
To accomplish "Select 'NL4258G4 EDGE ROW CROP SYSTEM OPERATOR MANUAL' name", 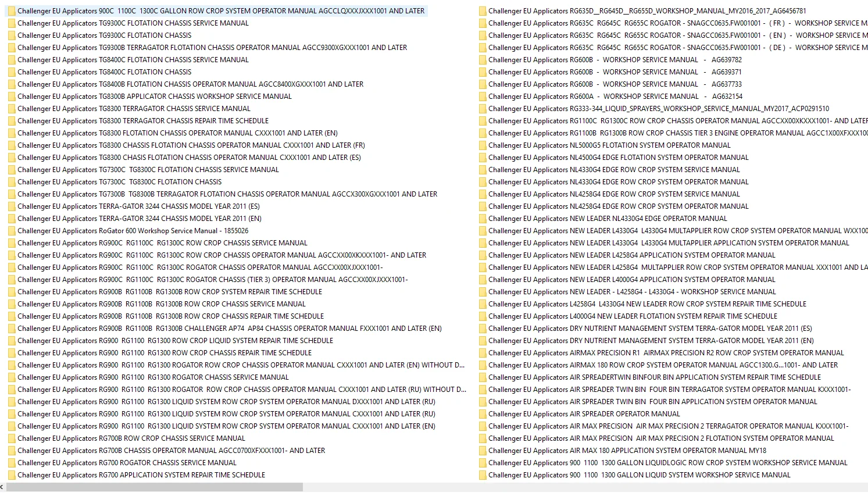I will (x=619, y=206).
